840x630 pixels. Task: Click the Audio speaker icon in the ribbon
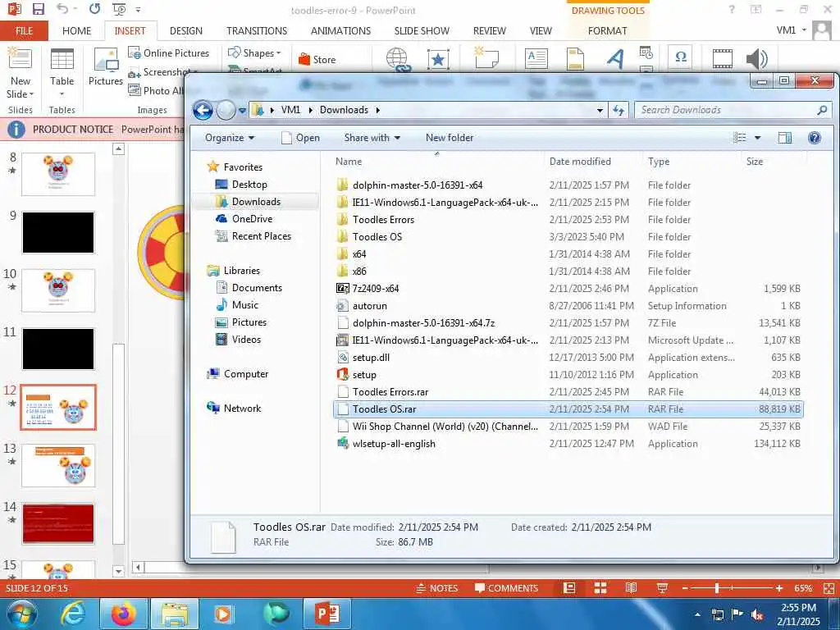(x=757, y=59)
